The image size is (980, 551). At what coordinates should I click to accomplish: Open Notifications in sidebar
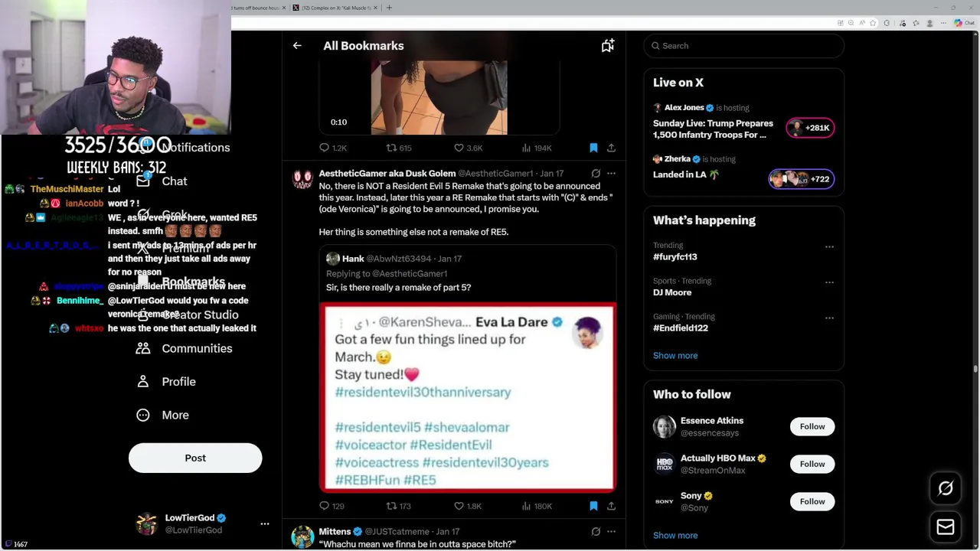point(184,148)
